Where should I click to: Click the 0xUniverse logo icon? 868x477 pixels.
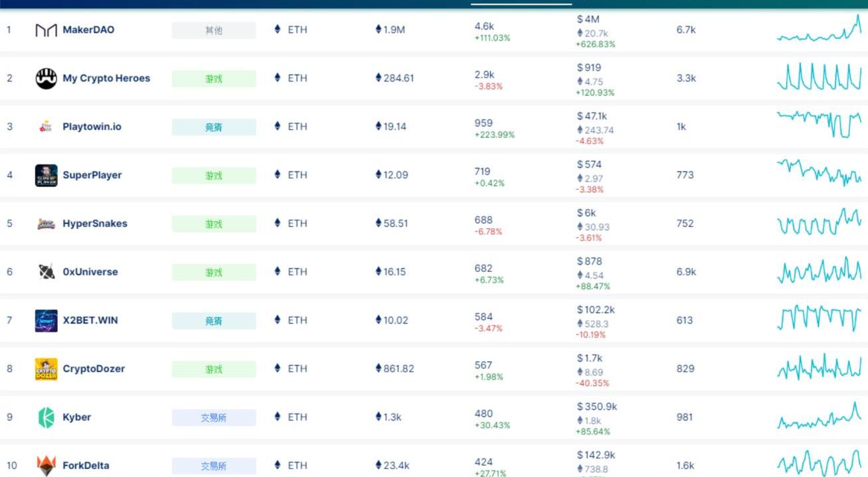pos(46,272)
